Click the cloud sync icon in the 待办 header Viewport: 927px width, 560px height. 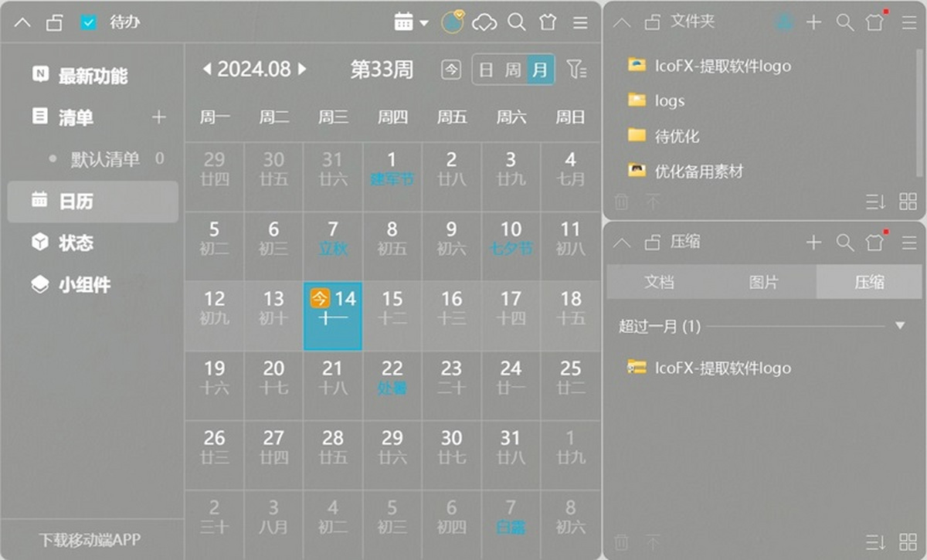(484, 22)
